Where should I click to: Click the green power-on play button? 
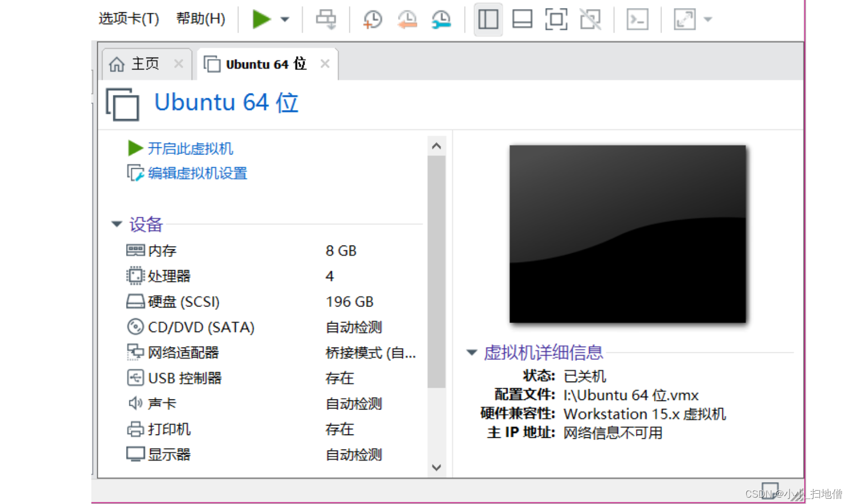[x=261, y=19]
